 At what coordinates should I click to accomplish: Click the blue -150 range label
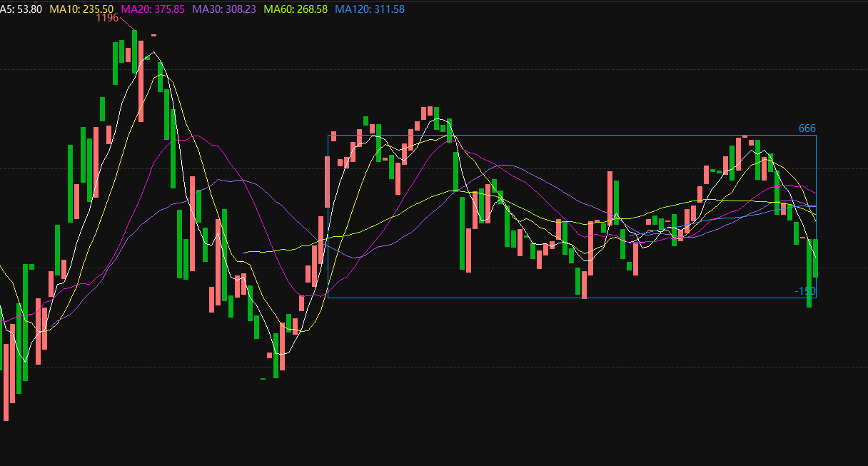[x=804, y=291]
